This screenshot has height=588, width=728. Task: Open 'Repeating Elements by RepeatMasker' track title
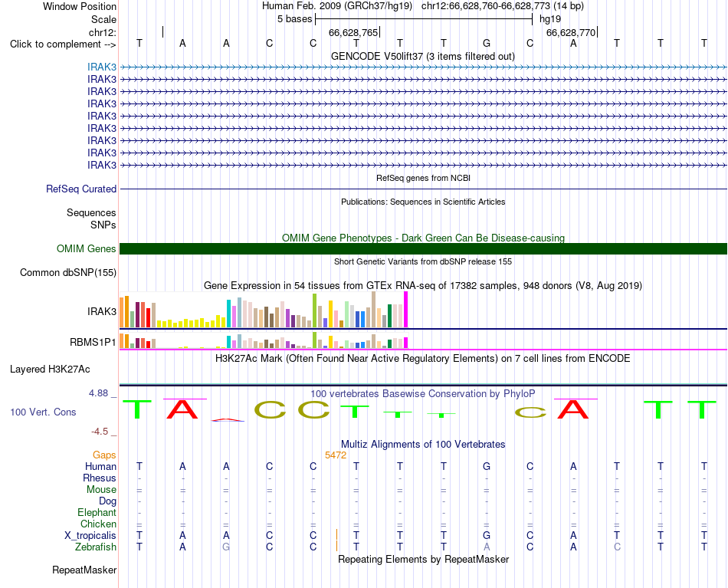click(x=423, y=559)
